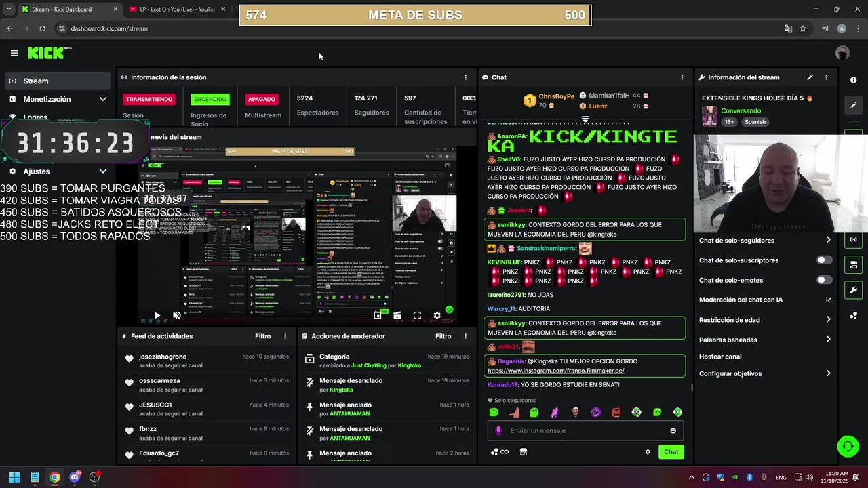Open Filtro in Acciones de moderador
Screen dimensions: 868x488
pos(443,336)
